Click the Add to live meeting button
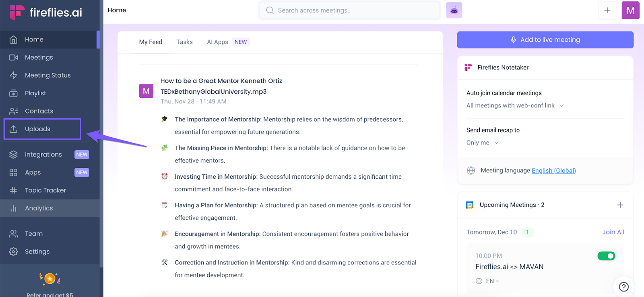Image resolution: width=644 pixels, height=297 pixels. (x=545, y=40)
